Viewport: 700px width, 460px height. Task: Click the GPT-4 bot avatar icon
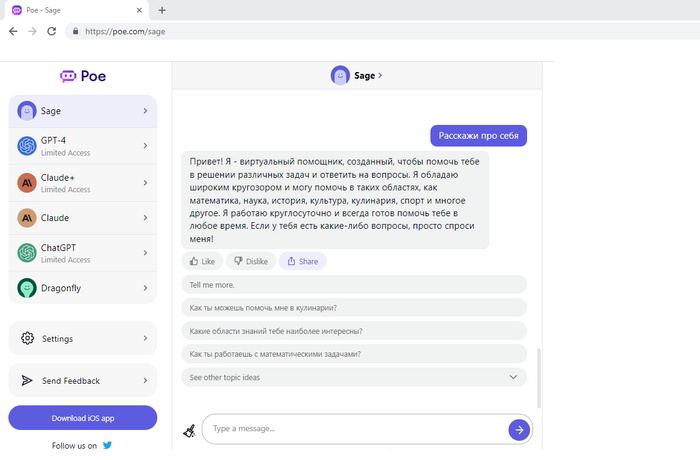coord(27,146)
